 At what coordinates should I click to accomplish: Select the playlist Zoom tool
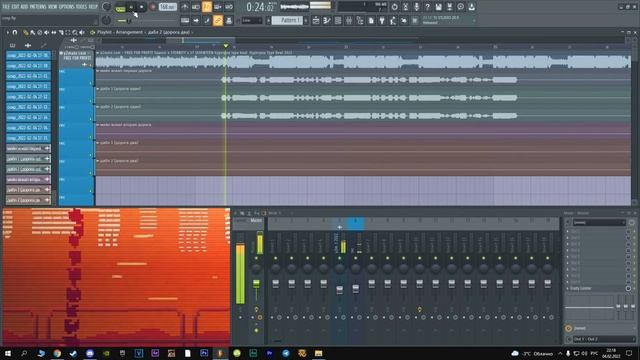coord(75,32)
